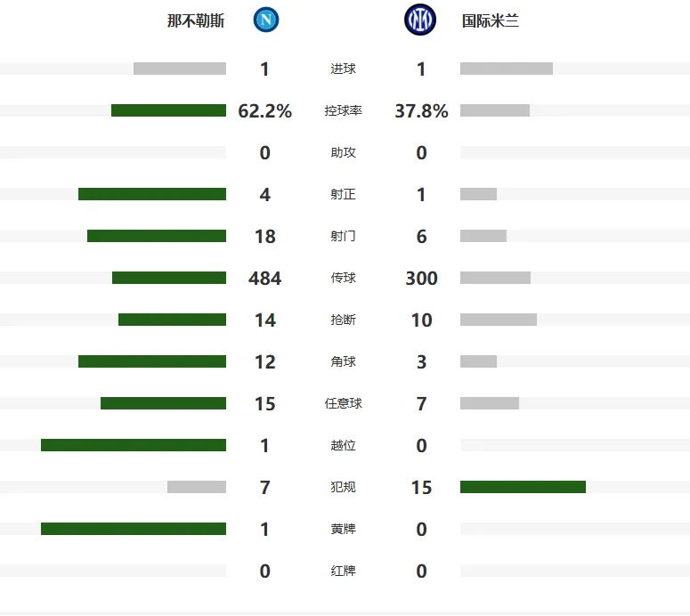Screen dimensions: 690x616
Task: Select the 助攻 stat label
Action: (344, 152)
